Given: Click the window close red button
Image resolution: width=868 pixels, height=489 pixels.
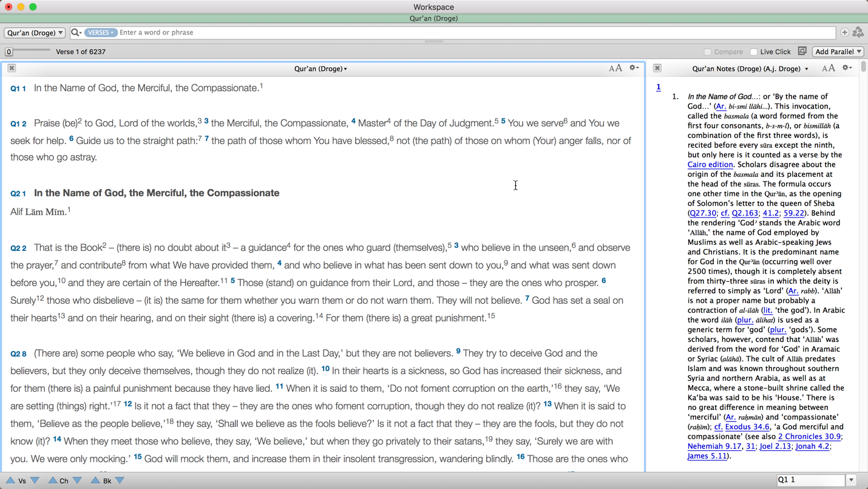Looking at the screenshot, I should 9,7.
